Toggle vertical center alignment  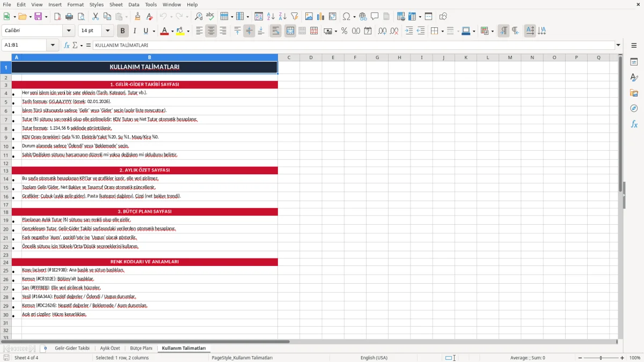click(x=249, y=31)
